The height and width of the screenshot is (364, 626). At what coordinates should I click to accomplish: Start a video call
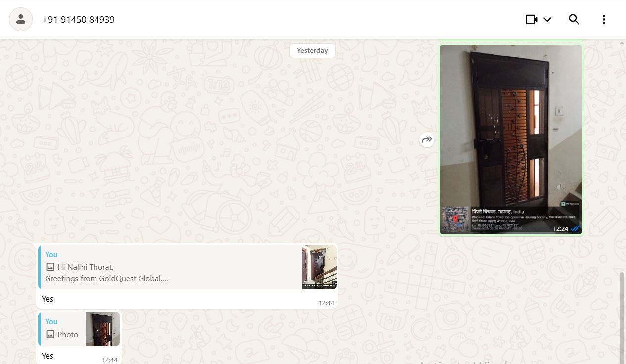(x=531, y=19)
